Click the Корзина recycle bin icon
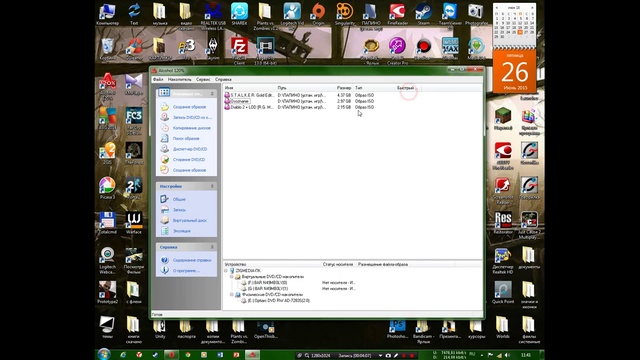Viewport: 640px width, 360px height. (107, 49)
